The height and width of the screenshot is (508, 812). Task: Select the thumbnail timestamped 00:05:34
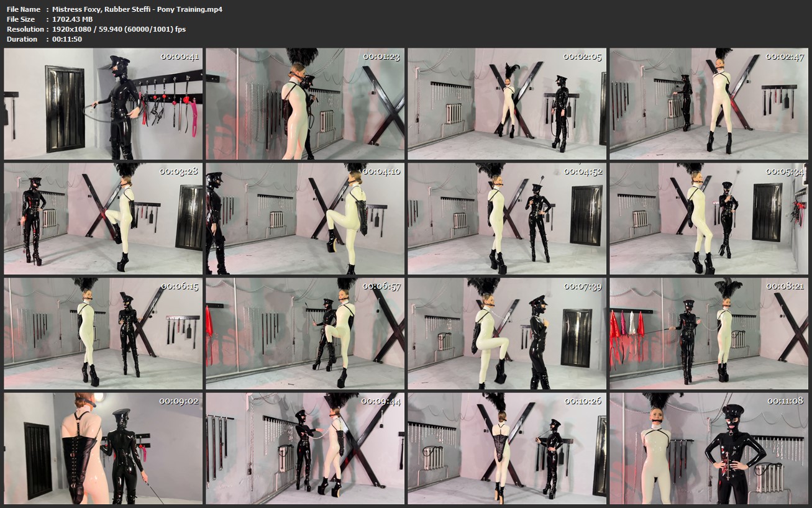[709, 219]
